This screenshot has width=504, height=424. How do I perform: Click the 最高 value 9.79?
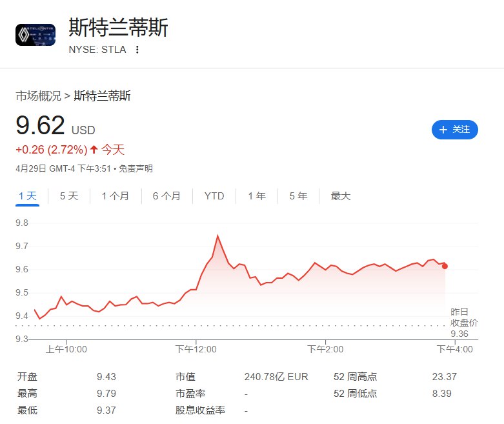pyautogui.click(x=106, y=394)
